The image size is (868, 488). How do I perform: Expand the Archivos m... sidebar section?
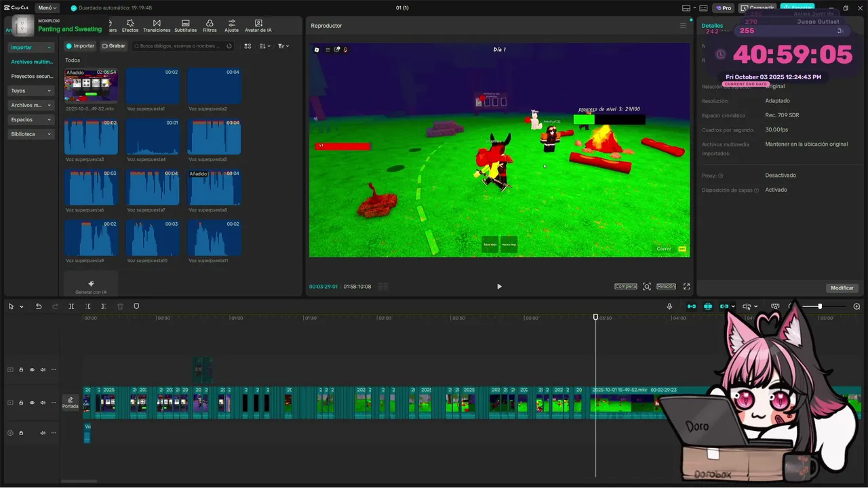tap(31, 105)
